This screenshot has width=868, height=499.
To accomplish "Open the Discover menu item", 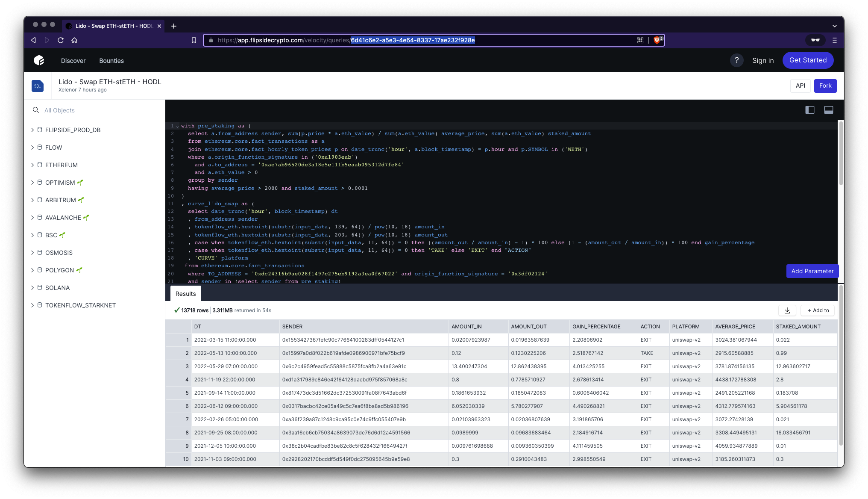I will [73, 61].
